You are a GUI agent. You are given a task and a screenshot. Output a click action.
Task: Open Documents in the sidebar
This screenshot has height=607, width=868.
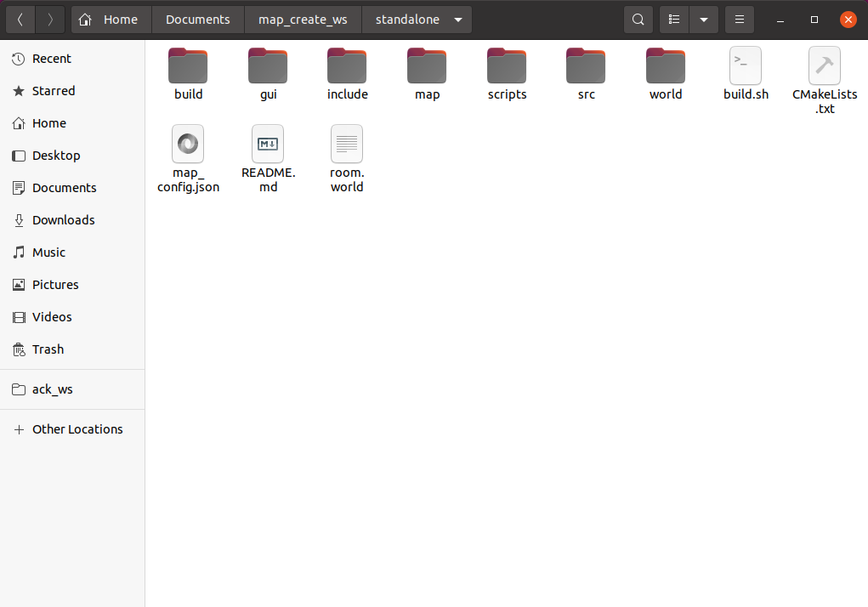72,188
